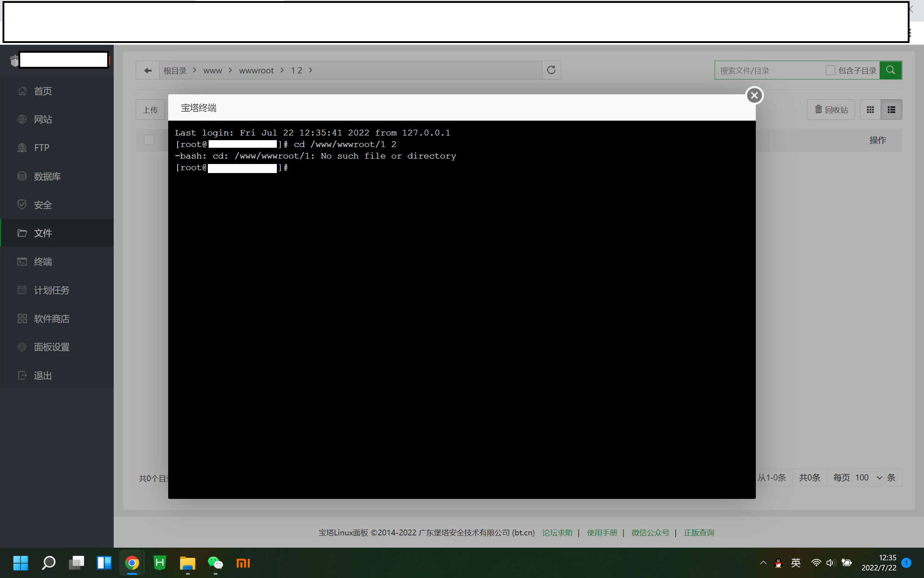Image resolution: width=924 pixels, height=578 pixels.
Task: Click the green search magnifier button
Action: (890, 70)
